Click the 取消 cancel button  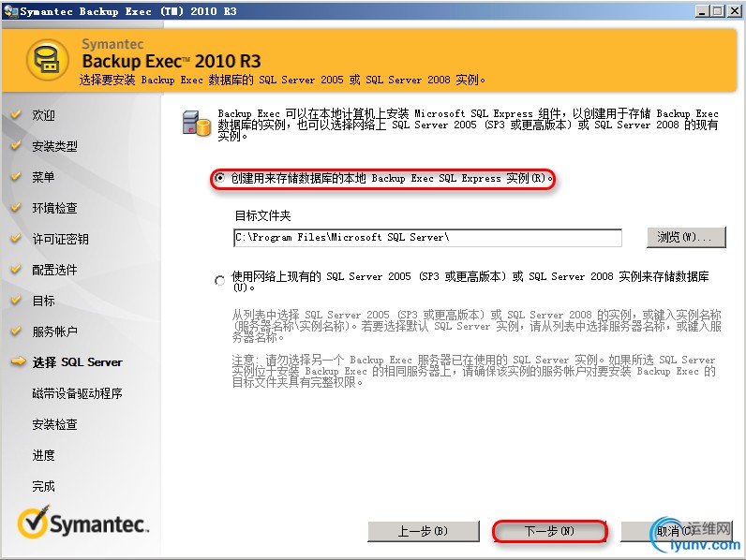point(676,531)
